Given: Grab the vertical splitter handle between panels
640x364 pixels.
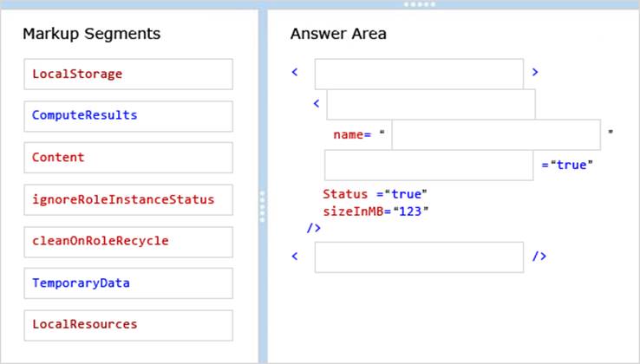Looking at the screenshot, I should [x=263, y=207].
